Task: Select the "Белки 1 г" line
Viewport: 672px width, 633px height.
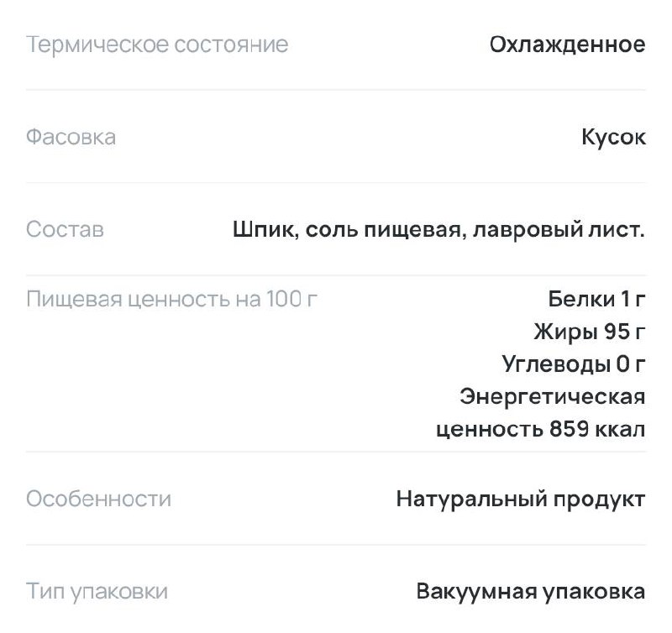Action: coord(596,298)
